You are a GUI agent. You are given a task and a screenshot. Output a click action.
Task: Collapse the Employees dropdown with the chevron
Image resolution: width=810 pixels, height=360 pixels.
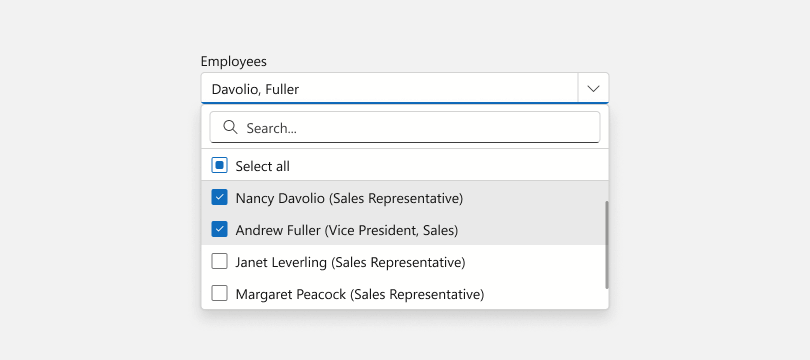point(594,89)
